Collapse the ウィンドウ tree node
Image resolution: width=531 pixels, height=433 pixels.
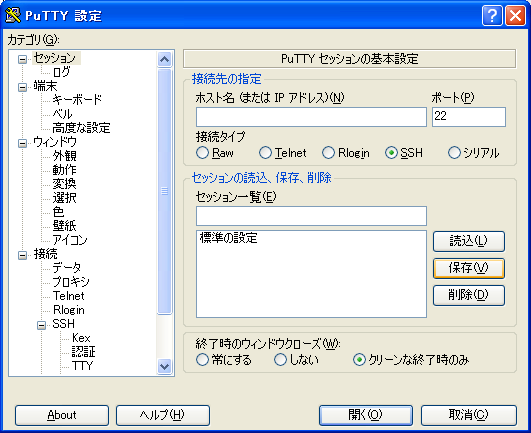tap(22, 144)
